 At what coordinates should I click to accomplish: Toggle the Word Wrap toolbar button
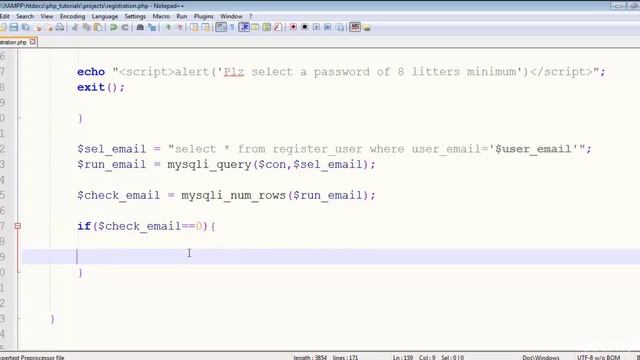(221, 27)
